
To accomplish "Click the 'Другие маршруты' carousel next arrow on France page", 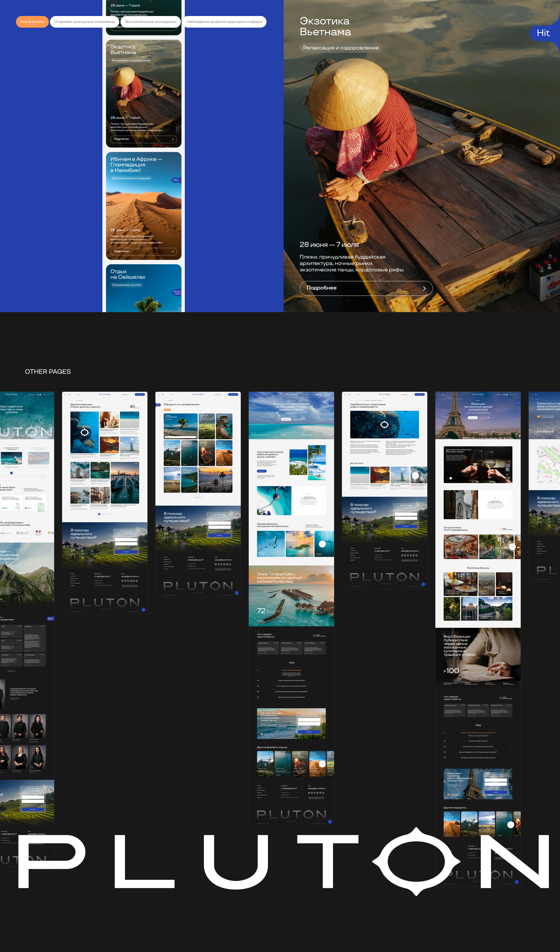I will 511,825.
